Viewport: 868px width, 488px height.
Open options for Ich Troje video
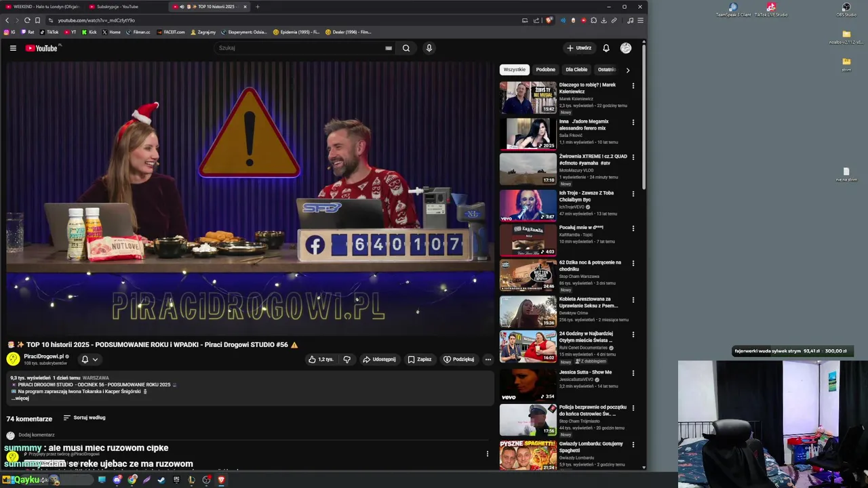tap(633, 194)
